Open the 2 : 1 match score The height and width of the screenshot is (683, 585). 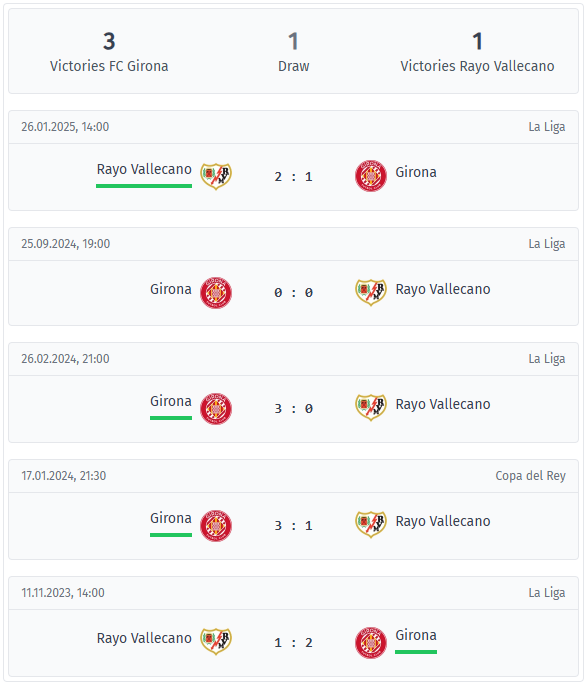(x=294, y=177)
